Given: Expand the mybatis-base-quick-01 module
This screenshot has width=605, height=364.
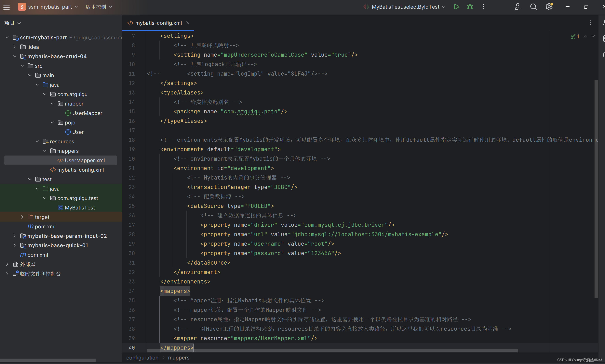Looking at the screenshot, I should point(15,245).
